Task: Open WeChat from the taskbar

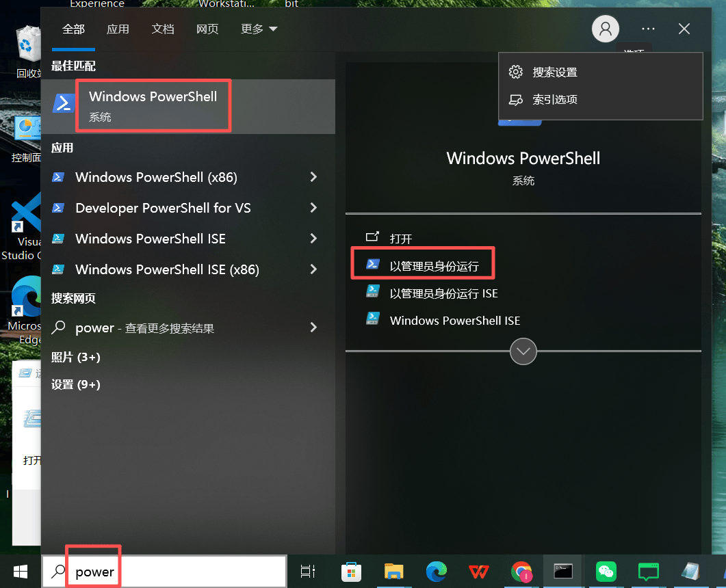Action: point(606,572)
